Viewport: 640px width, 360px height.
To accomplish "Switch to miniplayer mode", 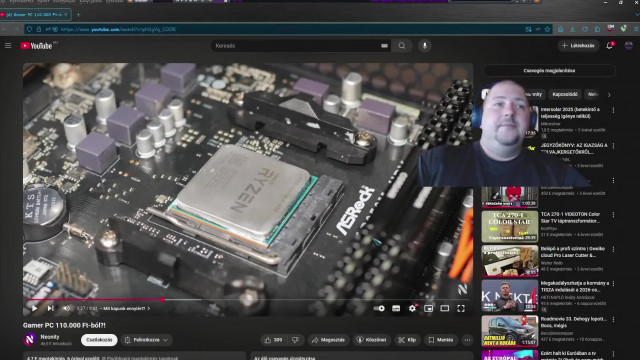I will point(428,308).
